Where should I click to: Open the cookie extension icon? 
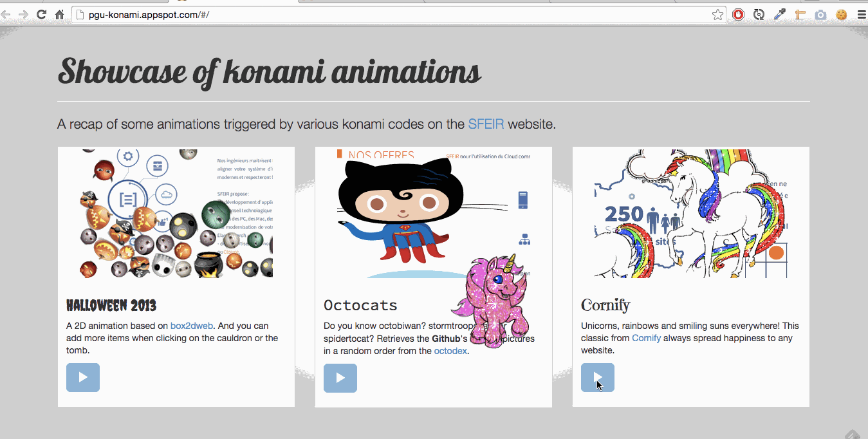click(841, 14)
